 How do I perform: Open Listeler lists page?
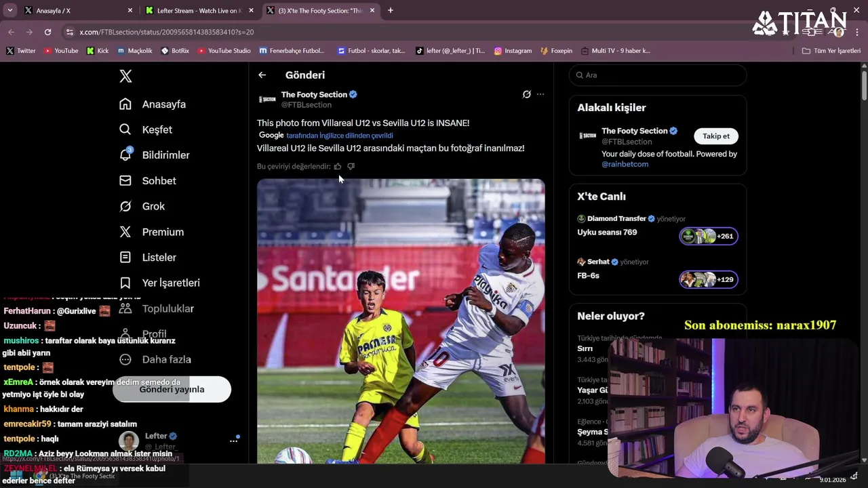tap(148, 258)
